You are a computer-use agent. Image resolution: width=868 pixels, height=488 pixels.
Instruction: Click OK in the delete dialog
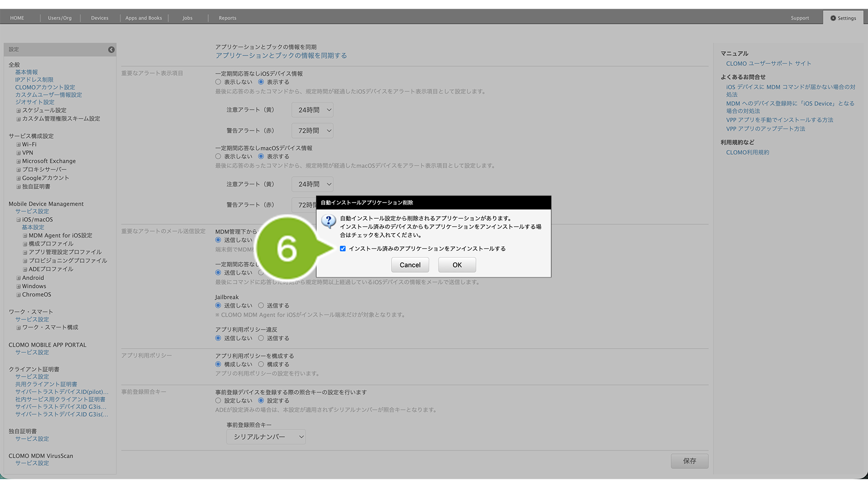(x=457, y=265)
